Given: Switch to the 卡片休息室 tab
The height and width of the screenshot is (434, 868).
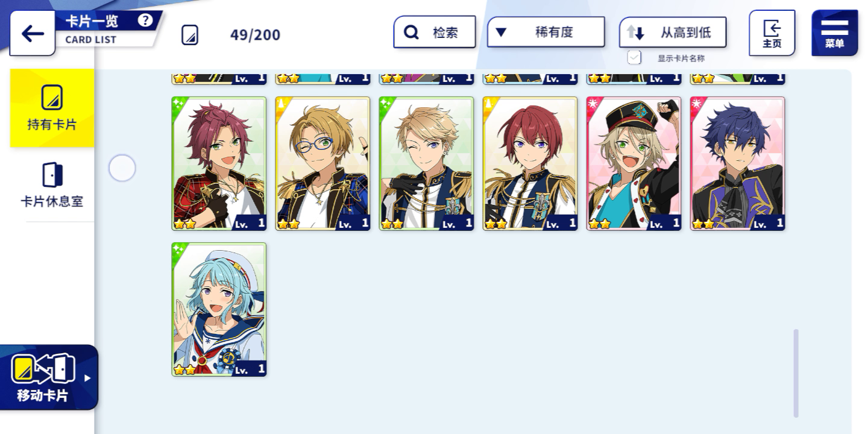Looking at the screenshot, I should pyautogui.click(x=52, y=185).
